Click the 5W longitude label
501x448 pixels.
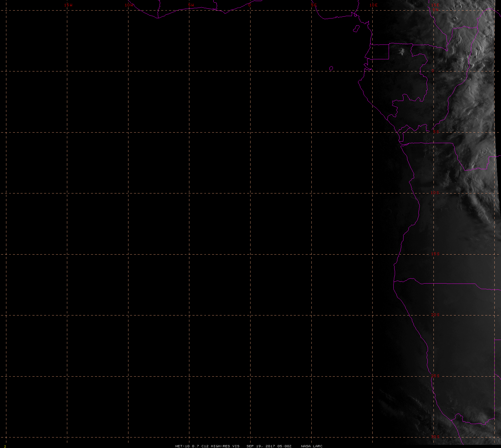191,5
